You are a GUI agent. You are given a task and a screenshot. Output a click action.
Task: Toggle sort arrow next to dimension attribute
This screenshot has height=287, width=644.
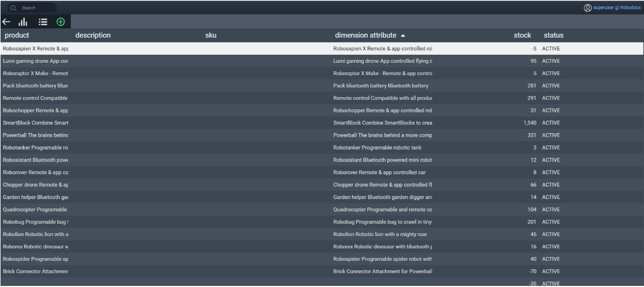tap(403, 36)
